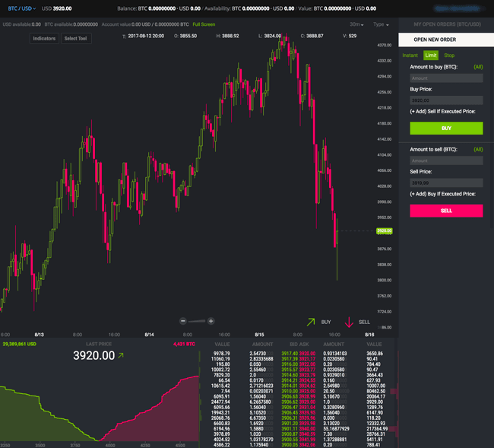Open the 30m timeframe dropdown

tap(356, 24)
